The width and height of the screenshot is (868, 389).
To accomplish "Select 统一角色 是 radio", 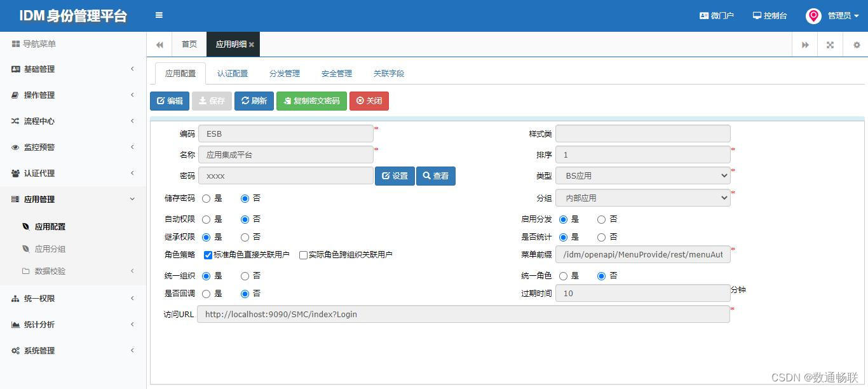I will coord(563,276).
